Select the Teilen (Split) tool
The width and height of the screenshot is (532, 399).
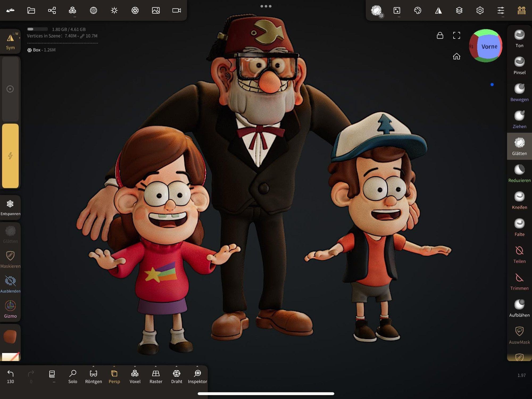519,255
